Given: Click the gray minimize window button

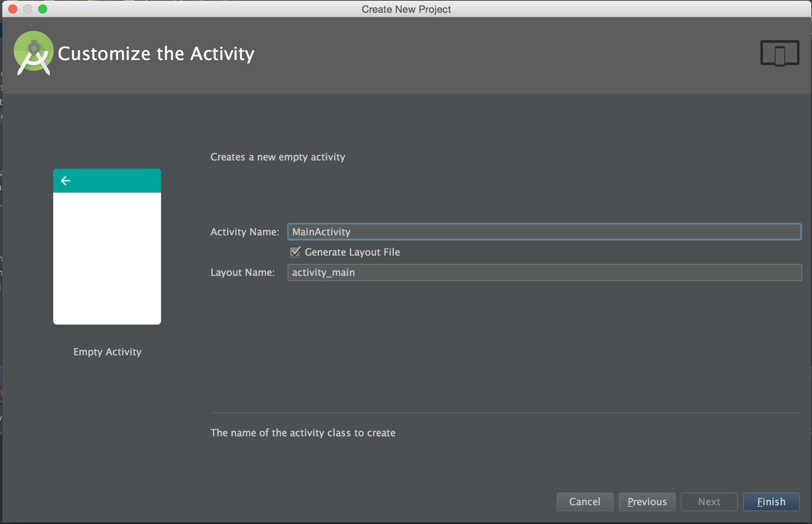Looking at the screenshot, I should click(x=28, y=9).
